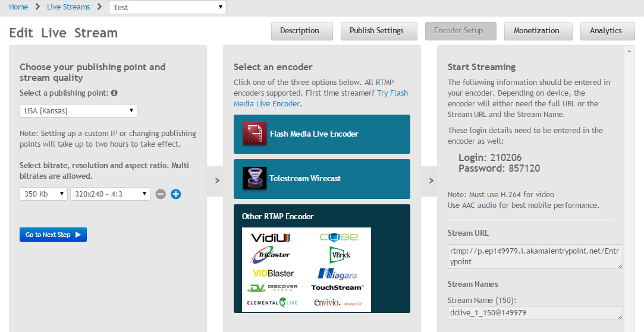Viewport: 644px width, 332px height.
Task: Click the Go to Next Step button
Action: coord(53,235)
